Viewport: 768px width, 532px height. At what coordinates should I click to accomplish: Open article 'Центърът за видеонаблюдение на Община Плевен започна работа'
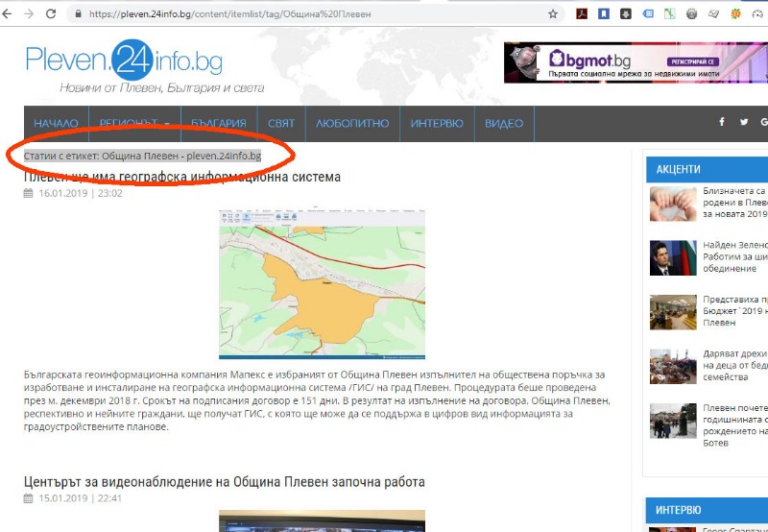coord(225,482)
